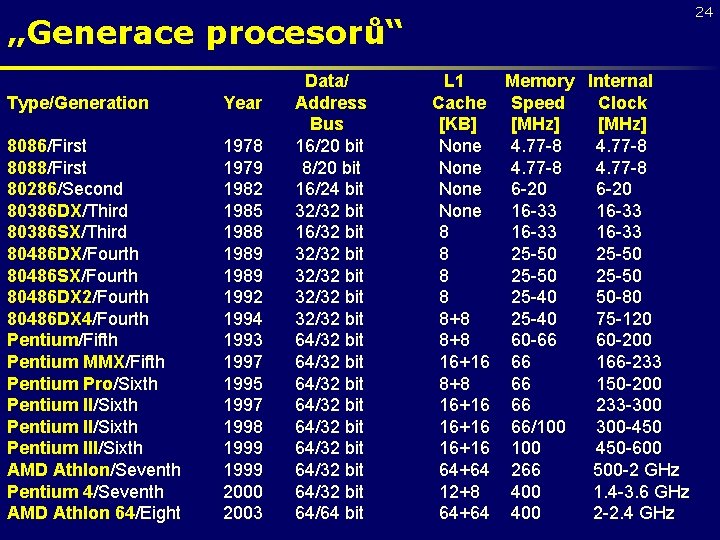Click the Type/Generation column header

click(78, 103)
